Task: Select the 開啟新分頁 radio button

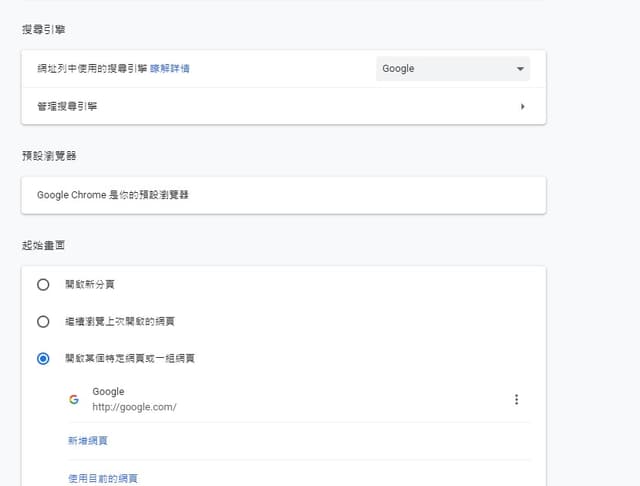Action: coord(43,284)
